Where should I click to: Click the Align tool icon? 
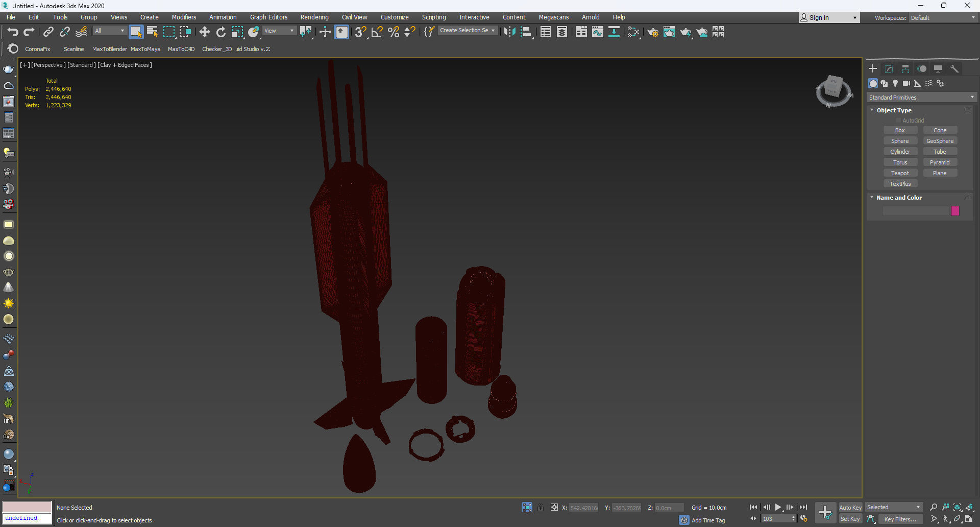pyautogui.click(x=526, y=32)
